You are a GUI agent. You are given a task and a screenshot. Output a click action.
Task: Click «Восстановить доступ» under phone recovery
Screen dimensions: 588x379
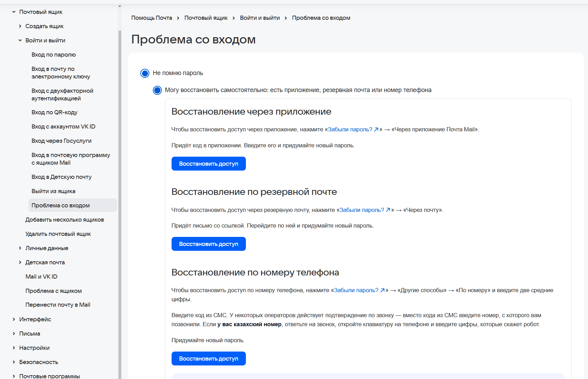coord(208,358)
